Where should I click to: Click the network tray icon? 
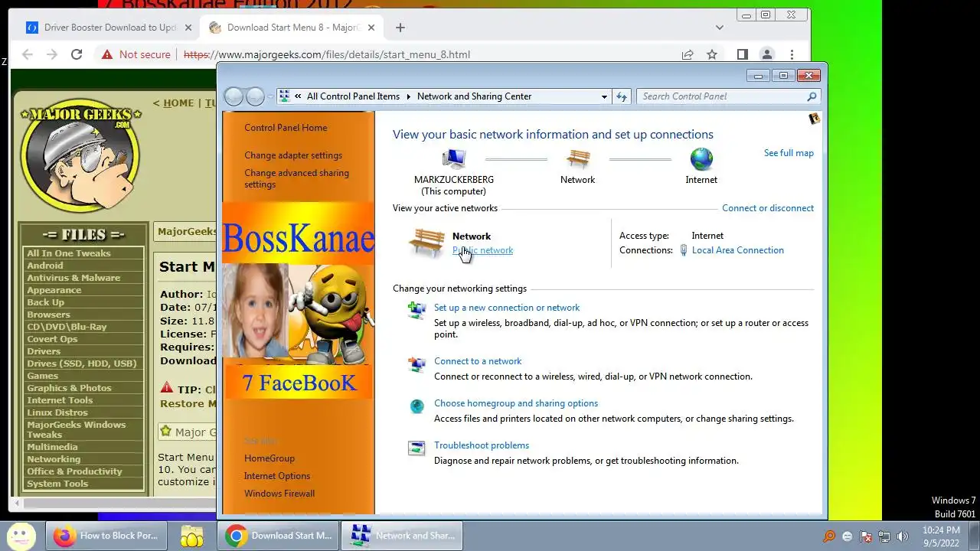884,536
